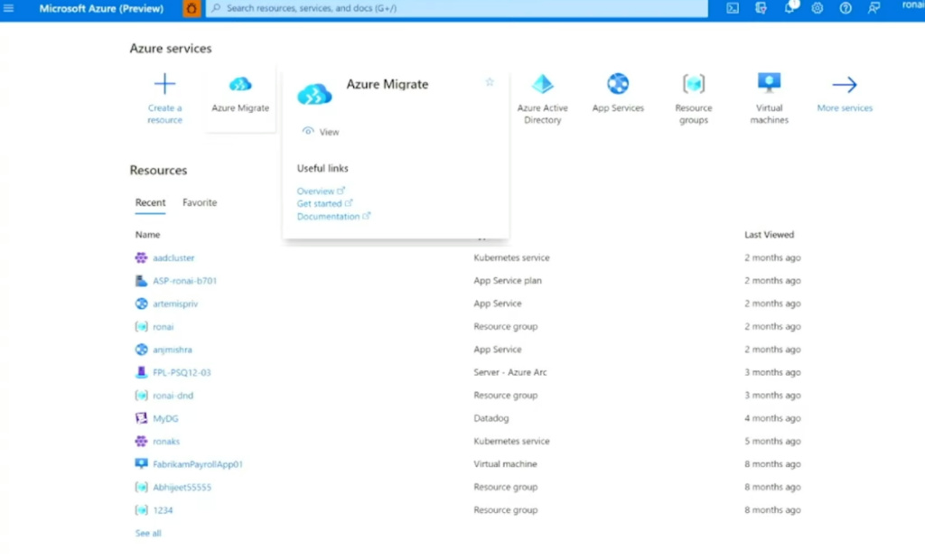Click the MyDG Datadog icon
This screenshot has height=560, width=925.
pyautogui.click(x=141, y=418)
